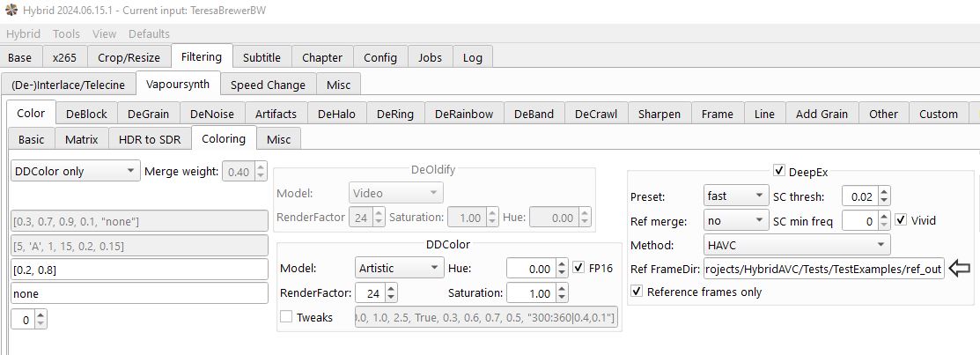Viewport: 980px width, 355px height.
Task: Click the arrow icon beside Ref FrameDir
Action: tap(961, 270)
